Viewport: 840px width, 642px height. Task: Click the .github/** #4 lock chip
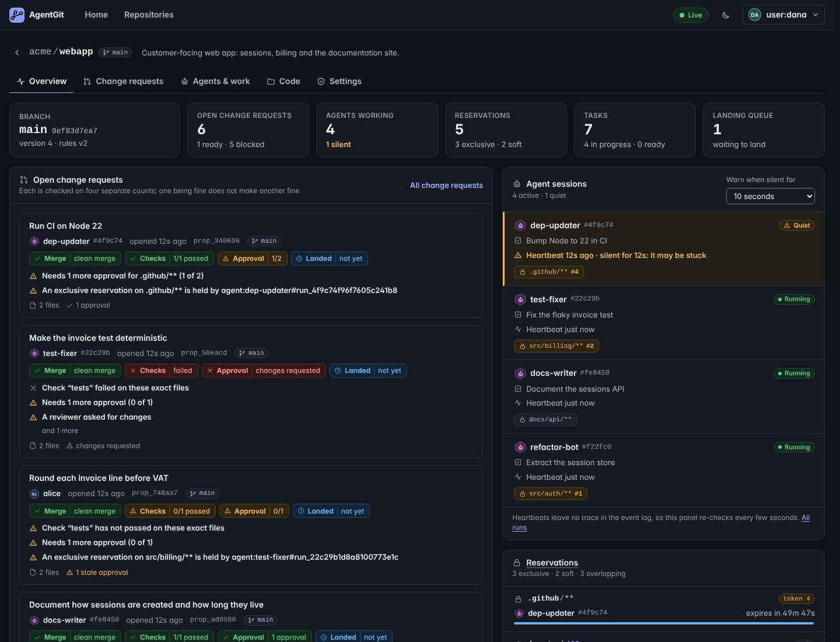[549, 272]
